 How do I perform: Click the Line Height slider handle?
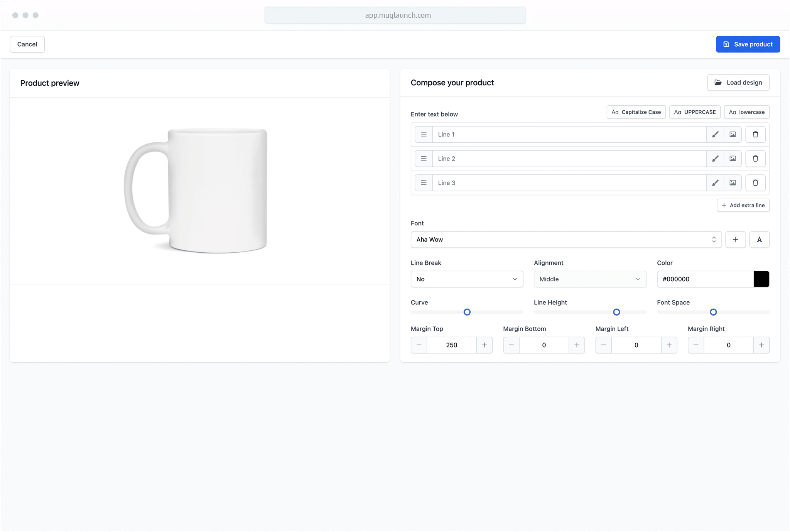[616, 312]
